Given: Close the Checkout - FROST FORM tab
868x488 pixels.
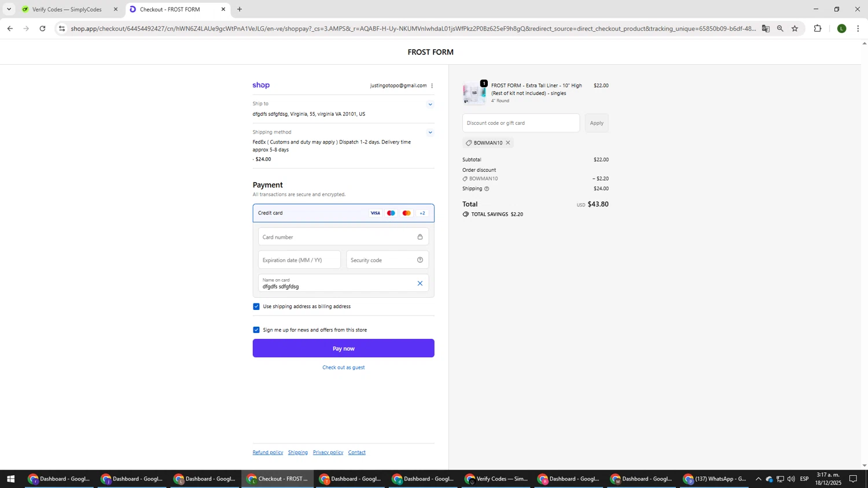Looking at the screenshot, I should [x=223, y=9].
